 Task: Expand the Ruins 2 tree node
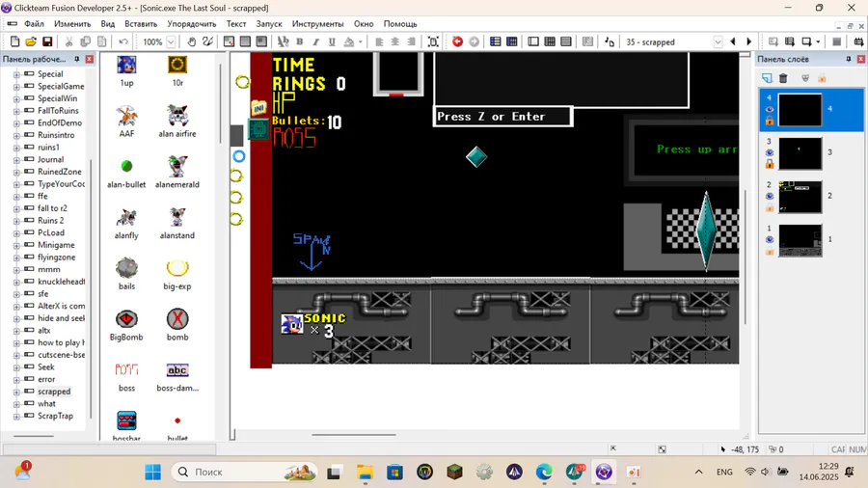[16, 221]
